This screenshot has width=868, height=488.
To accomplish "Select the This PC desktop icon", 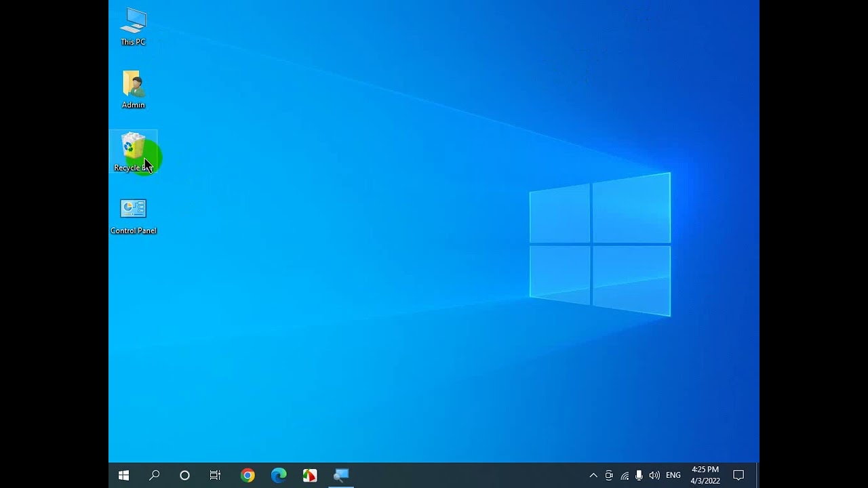I will tap(133, 27).
